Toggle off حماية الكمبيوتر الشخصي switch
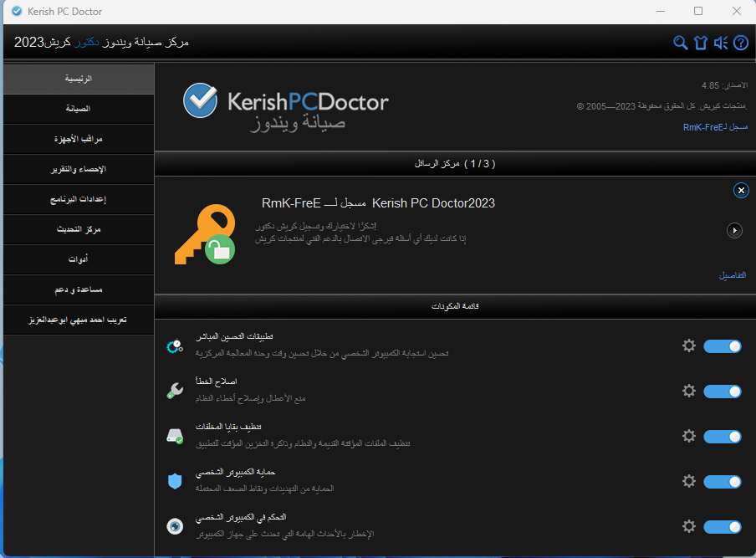756x558 pixels. pyautogui.click(x=723, y=482)
